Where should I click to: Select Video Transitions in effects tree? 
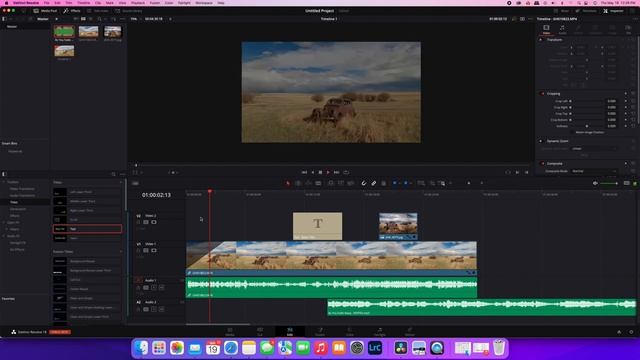[x=22, y=189]
